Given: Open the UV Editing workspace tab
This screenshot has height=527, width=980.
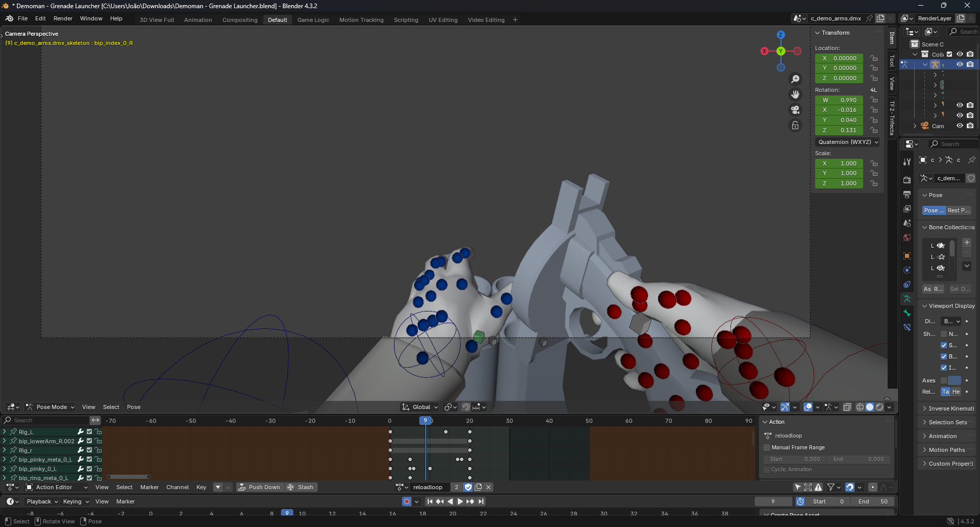Looking at the screenshot, I should [443, 20].
